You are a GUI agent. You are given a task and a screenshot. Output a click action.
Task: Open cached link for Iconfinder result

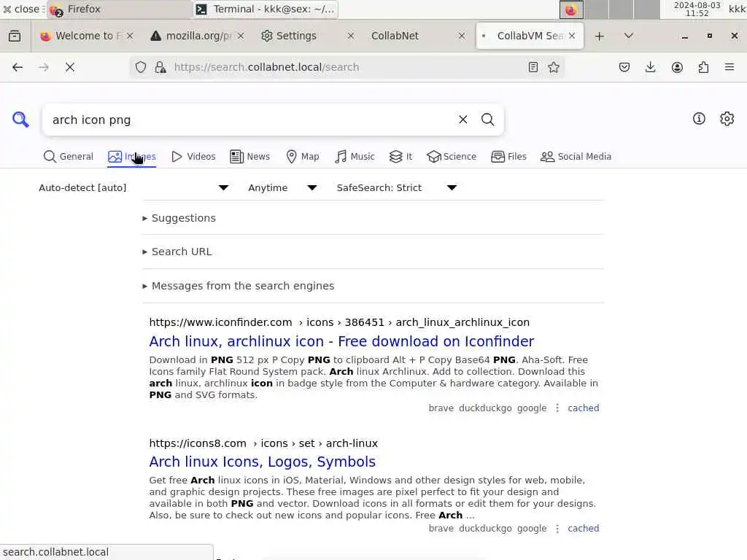pos(583,408)
